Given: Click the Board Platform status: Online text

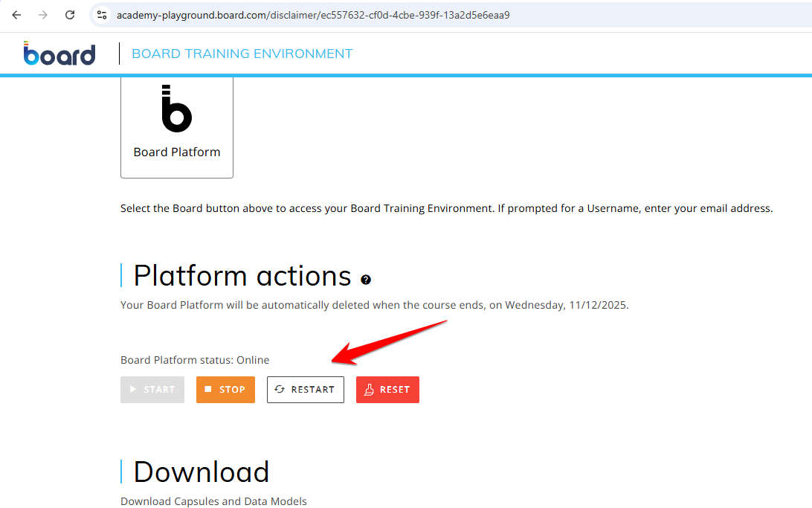Looking at the screenshot, I should point(195,360).
